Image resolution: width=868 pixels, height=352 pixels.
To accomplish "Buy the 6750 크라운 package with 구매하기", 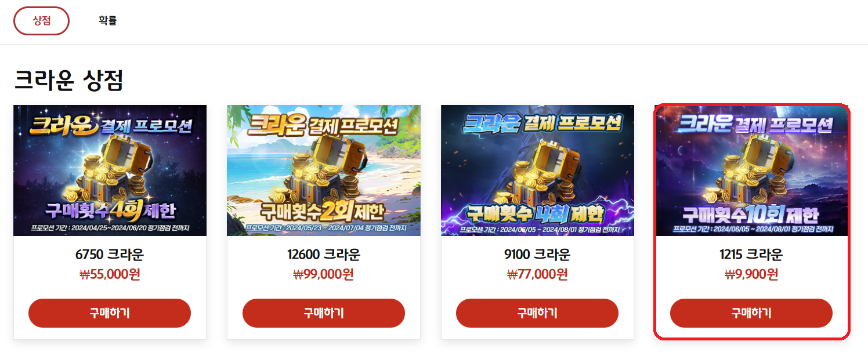I will pyautogui.click(x=110, y=313).
